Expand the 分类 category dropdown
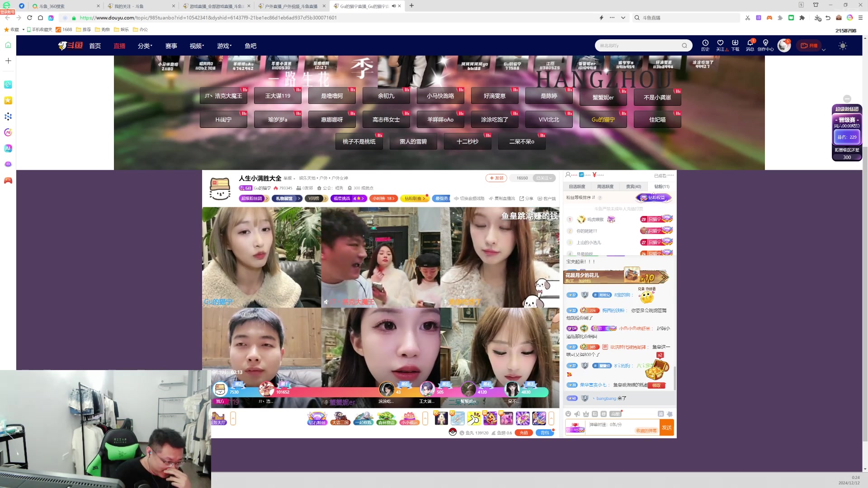Screen dimensions: 868x488 (145, 46)
